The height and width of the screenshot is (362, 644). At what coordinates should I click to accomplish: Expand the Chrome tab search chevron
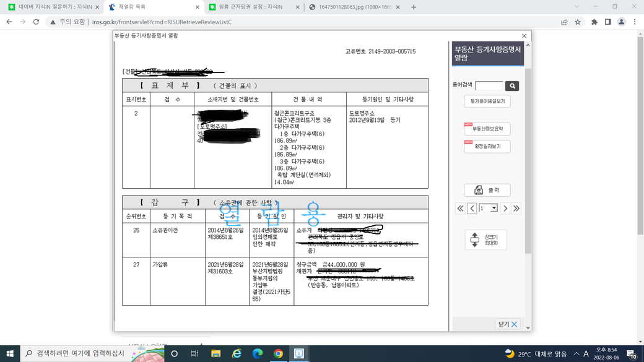(x=577, y=7)
